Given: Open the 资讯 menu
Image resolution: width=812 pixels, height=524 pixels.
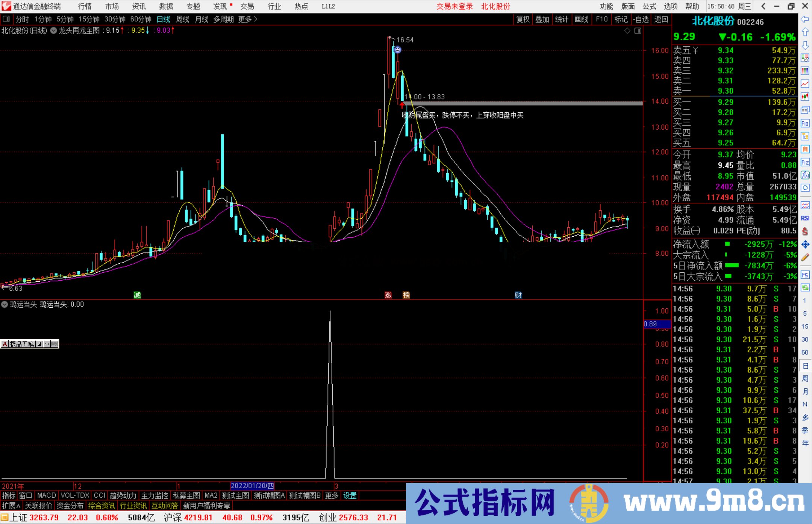Looking at the screenshot, I should (x=139, y=6).
